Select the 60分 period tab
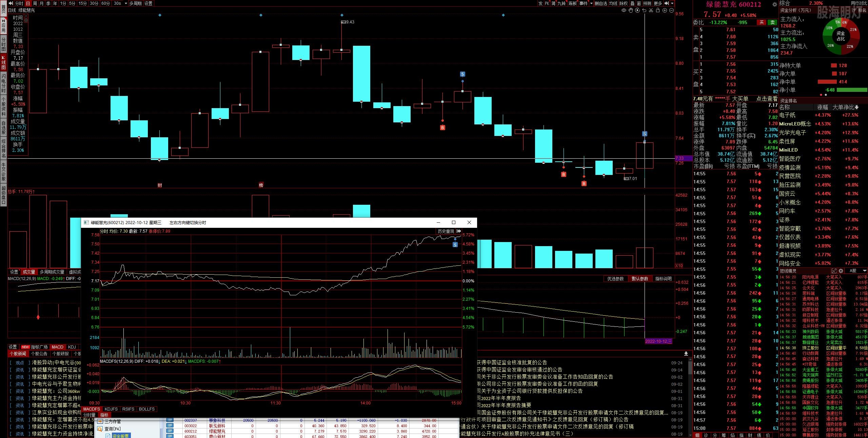The height and width of the screenshot is (438, 868). tap(105, 3)
